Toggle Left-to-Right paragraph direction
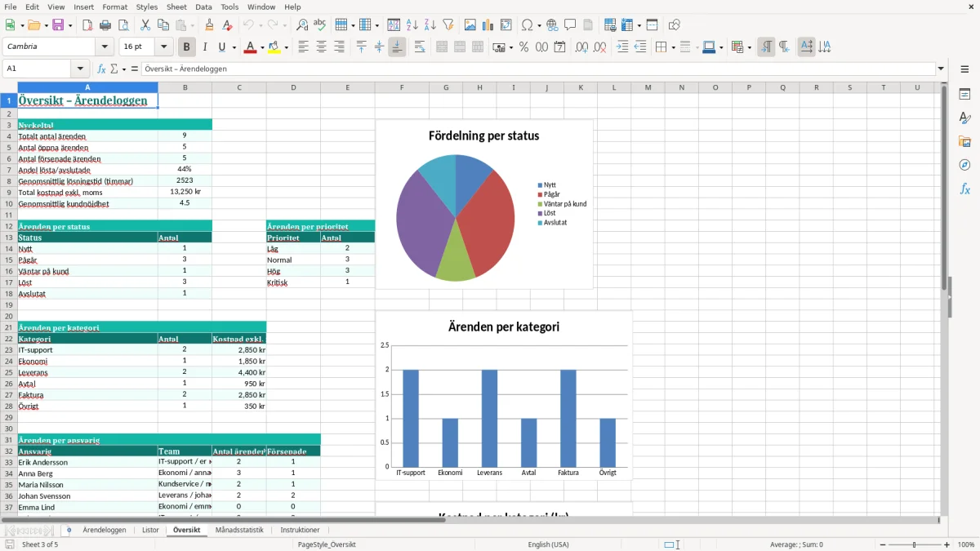The width and height of the screenshot is (980, 551). pyautogui.click(x=766, y=47)
